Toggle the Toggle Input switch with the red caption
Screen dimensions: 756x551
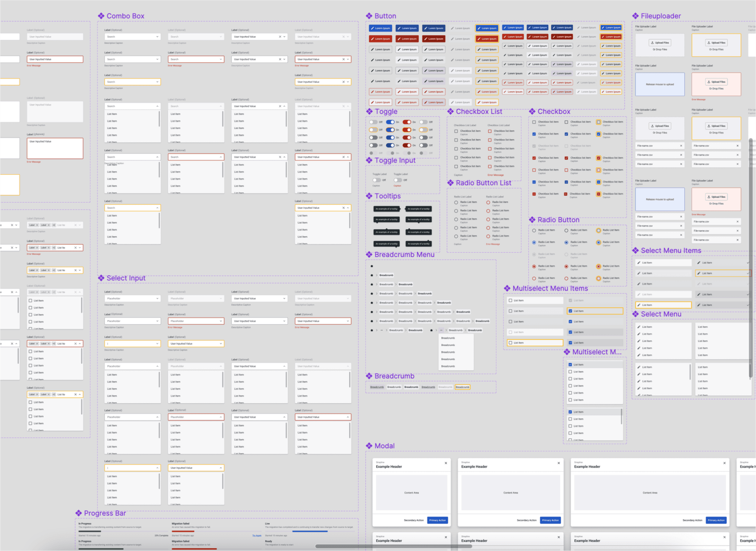(397, 180)
